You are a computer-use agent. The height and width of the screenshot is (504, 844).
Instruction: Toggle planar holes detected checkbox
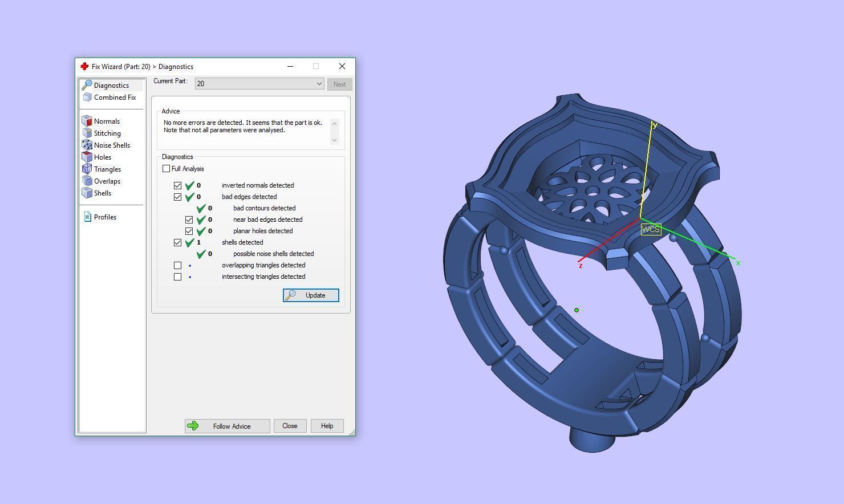(x=189, y=231)
